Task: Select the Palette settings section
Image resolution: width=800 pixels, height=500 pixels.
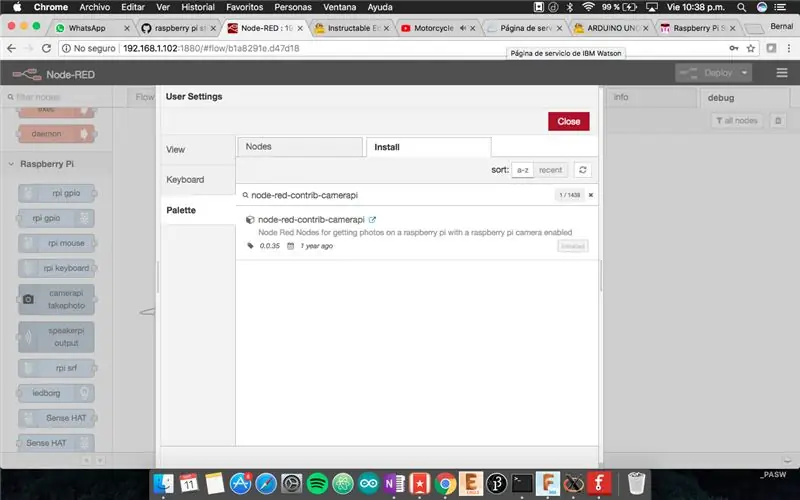Action: coord(198,210)
